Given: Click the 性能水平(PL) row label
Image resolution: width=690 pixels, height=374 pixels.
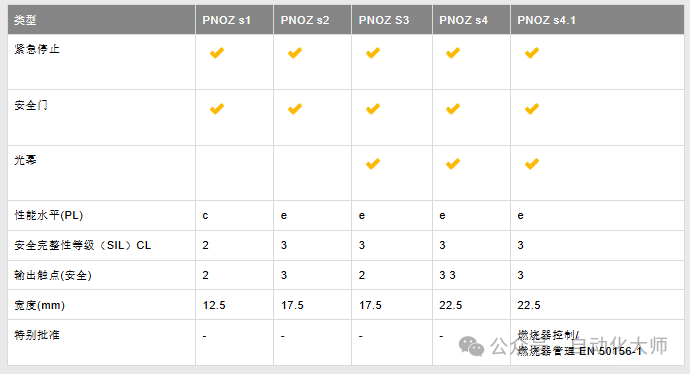Looking at the screenshot, I should pyautogui.click(x=48, y=215).
